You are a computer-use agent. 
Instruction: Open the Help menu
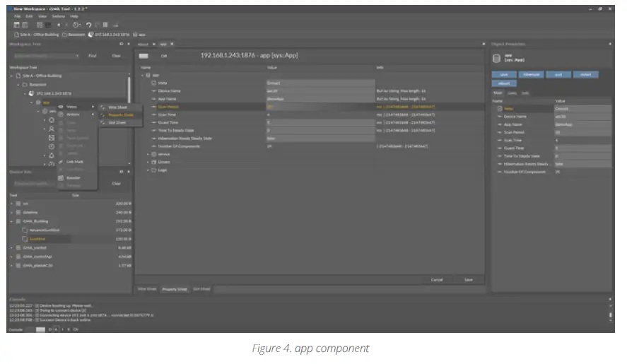[x=74, y=16]
